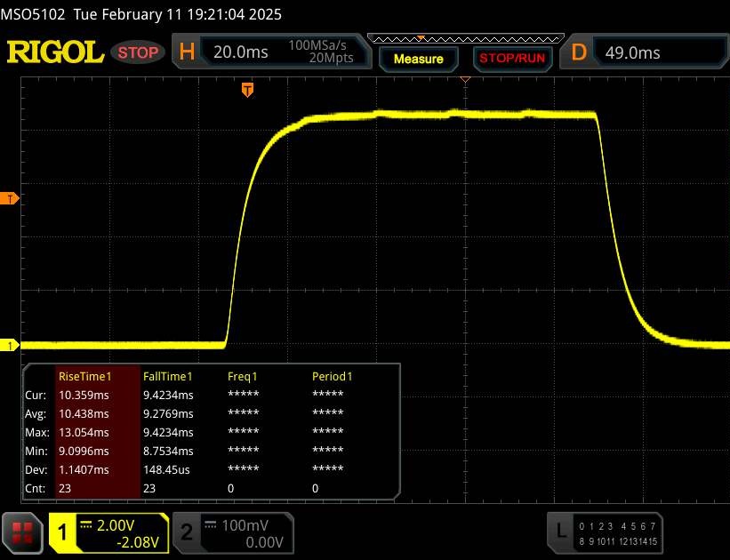Open the logic analyzer L channels panel
This screenshot has width=730, height=560.
tap(605, 533)
